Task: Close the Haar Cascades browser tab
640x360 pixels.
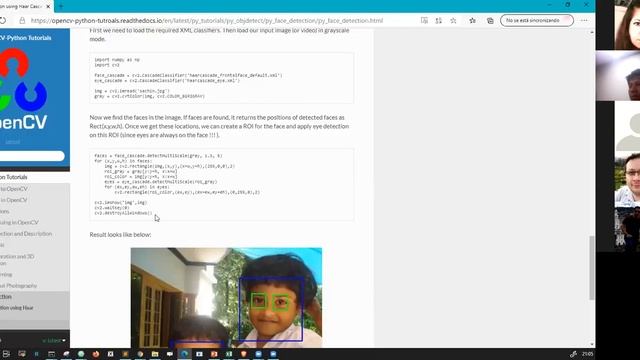Action: [48, 7]
